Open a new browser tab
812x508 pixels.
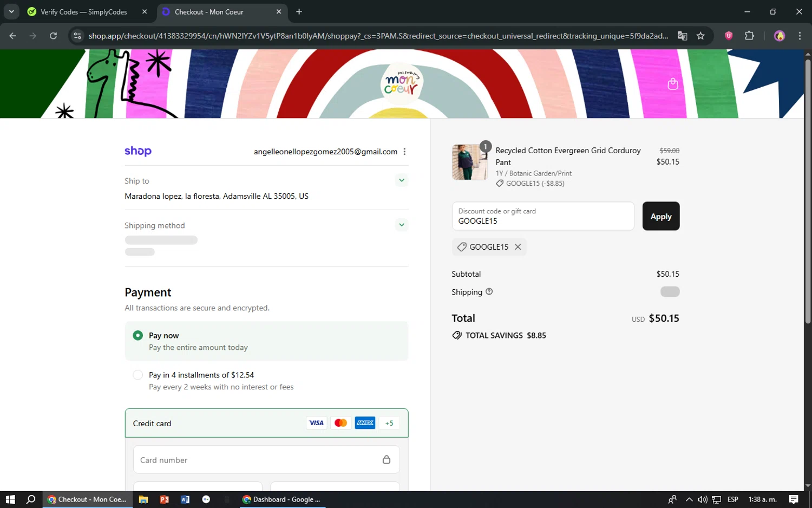299,12
